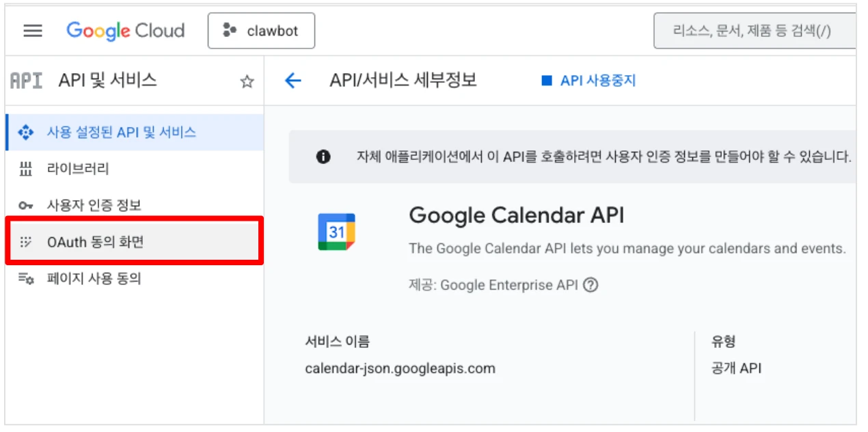Screen dimensions: 868x432
Task: Click the OAuth 동의 화면 icon
Action: click(x=25, y=241)
